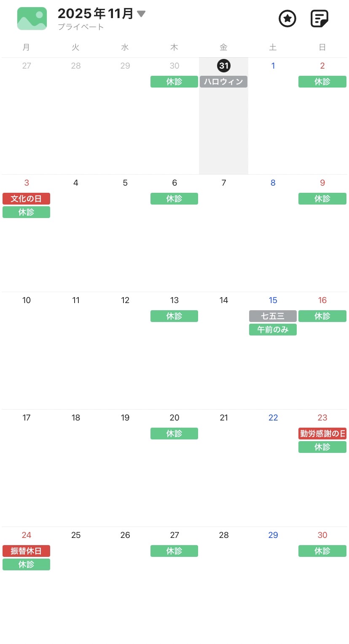This screenshot has width=349, height=644.
Task: Open the 七五三 event label
Action: click(x=273, y=316)
